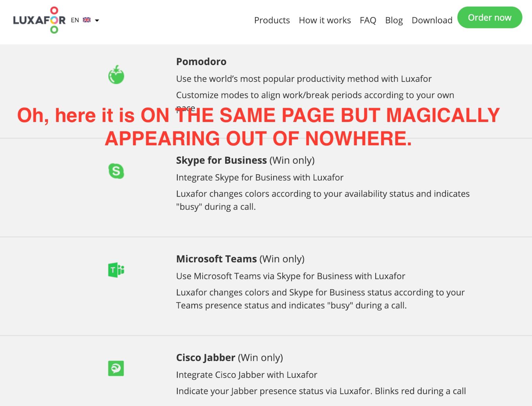Select the Pomodoro heading
This screenshot has height=406, width=532.
(x=201, y=61)
